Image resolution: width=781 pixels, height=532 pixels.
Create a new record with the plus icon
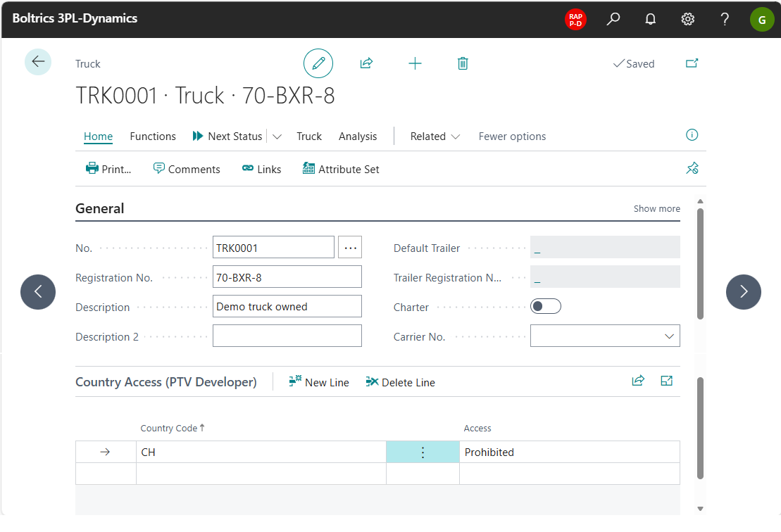[x=415, y=63]
